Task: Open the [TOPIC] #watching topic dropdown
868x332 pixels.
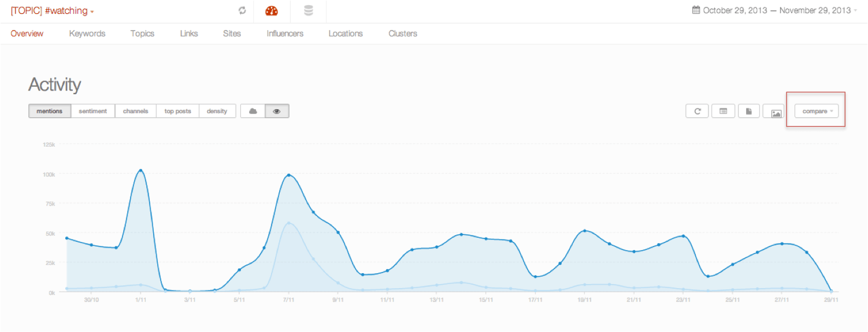Action: (53, 11)
